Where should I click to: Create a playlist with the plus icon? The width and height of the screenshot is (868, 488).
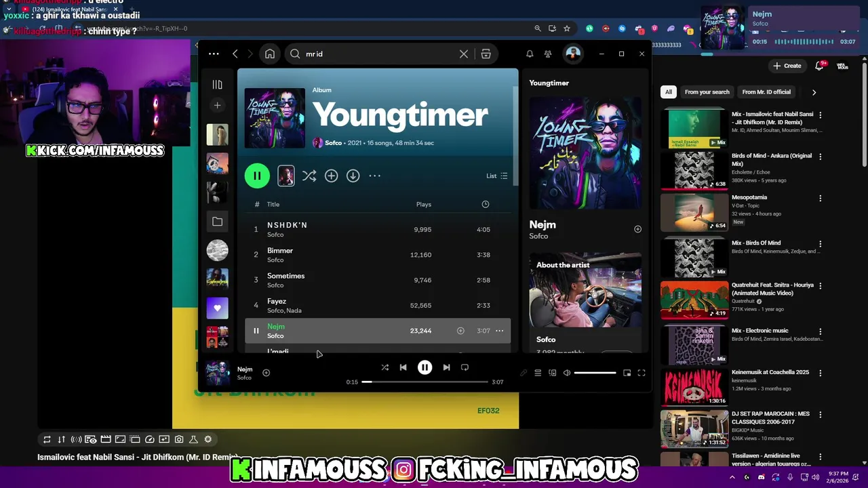217,105
